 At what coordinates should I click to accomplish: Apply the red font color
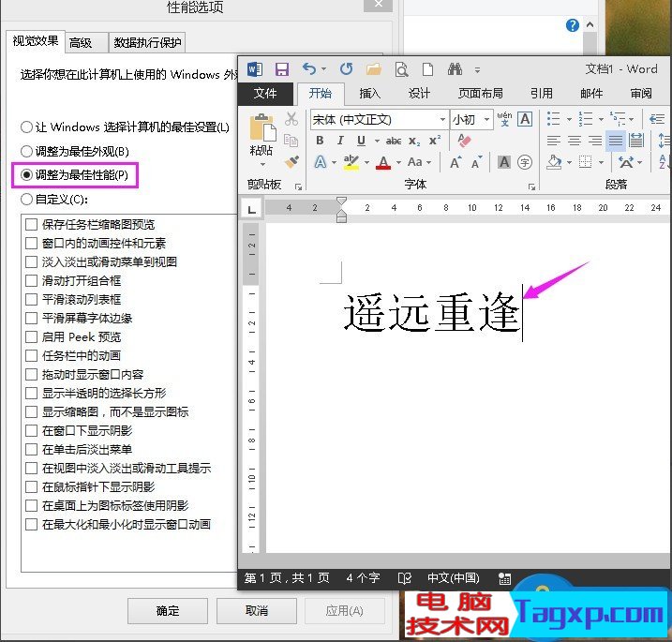[x=383, y=162]
